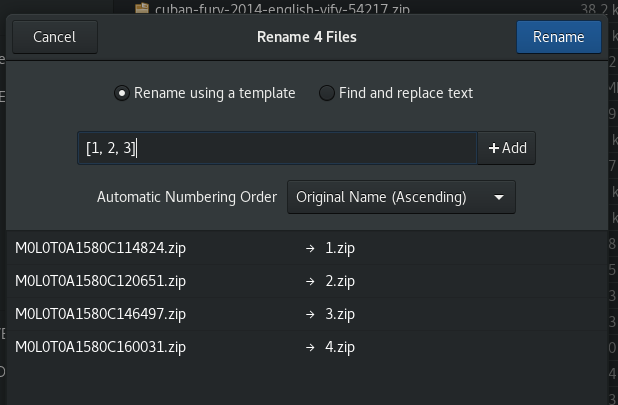Select the M0L0T0A1580C114824.zip row

point(100,248)
